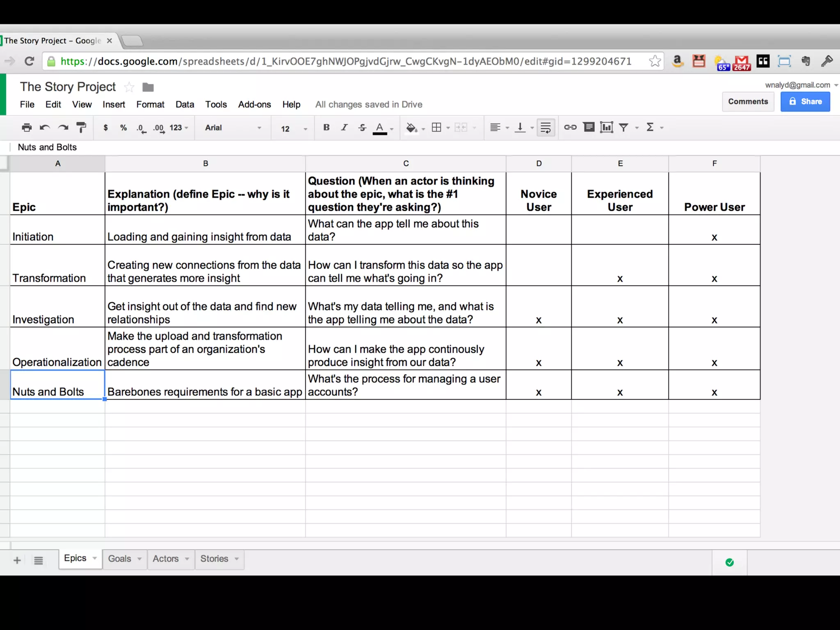Select the Paint format tool

tap(82, 128)
